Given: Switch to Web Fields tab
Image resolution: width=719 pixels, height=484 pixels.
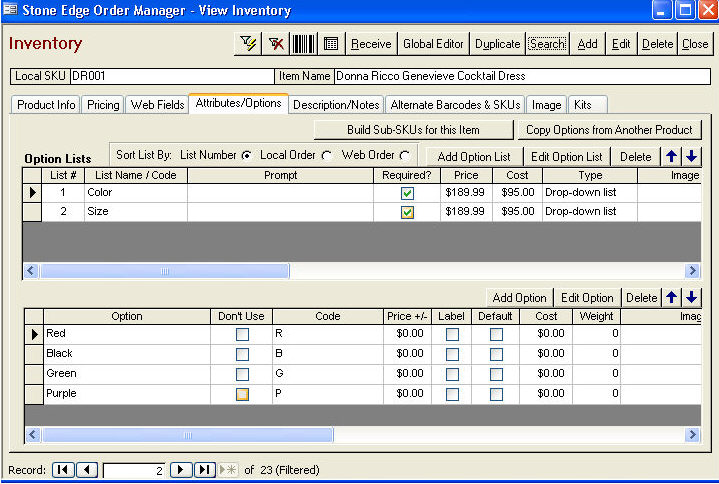Looking at the screenshot, I should coord(157,105).
